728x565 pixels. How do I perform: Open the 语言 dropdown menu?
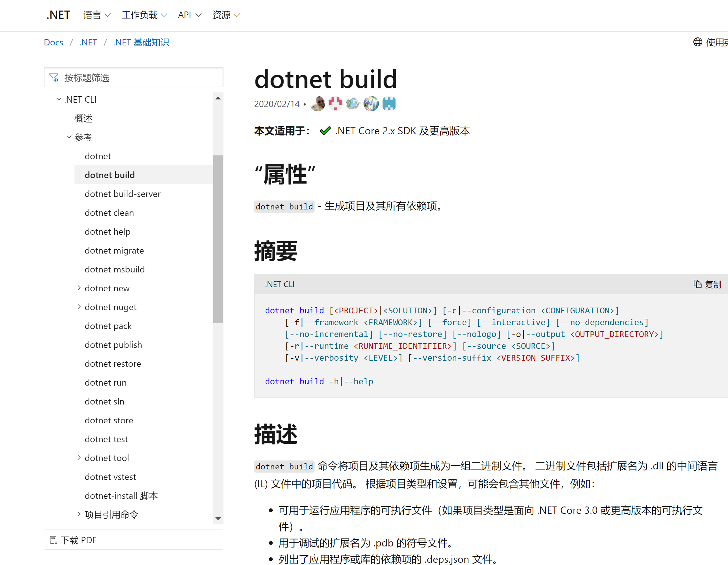97,15
